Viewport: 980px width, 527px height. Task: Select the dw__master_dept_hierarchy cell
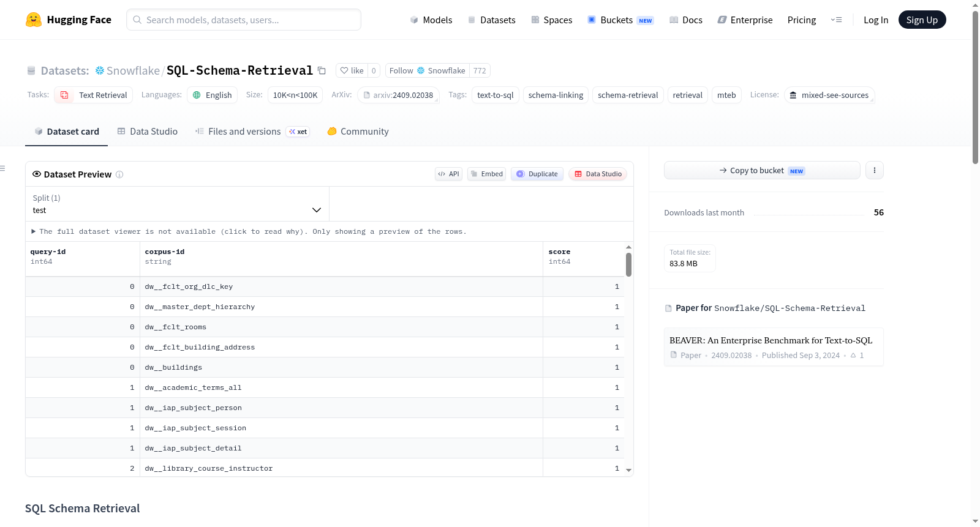click(x=341, y=307)
